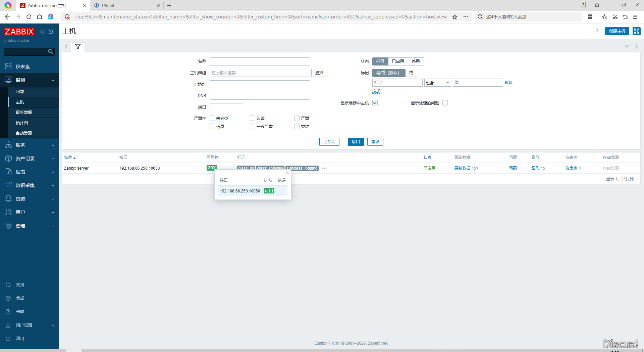Expand the 用户设置 menu section

[x=53, y=325]
